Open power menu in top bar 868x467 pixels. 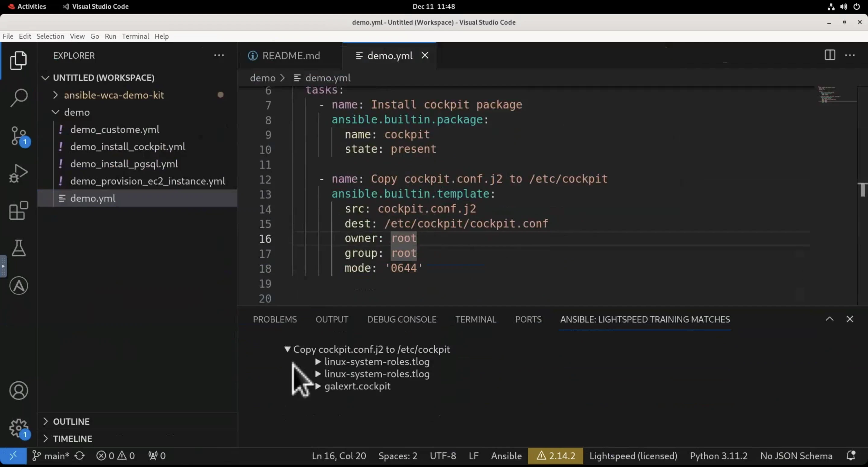point(857,6)
